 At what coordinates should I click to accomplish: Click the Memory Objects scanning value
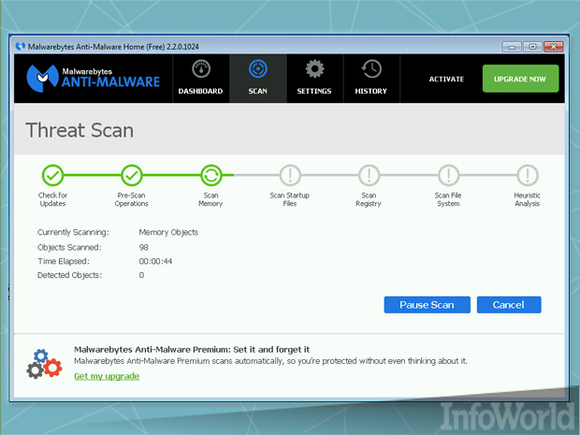[168, 233]
